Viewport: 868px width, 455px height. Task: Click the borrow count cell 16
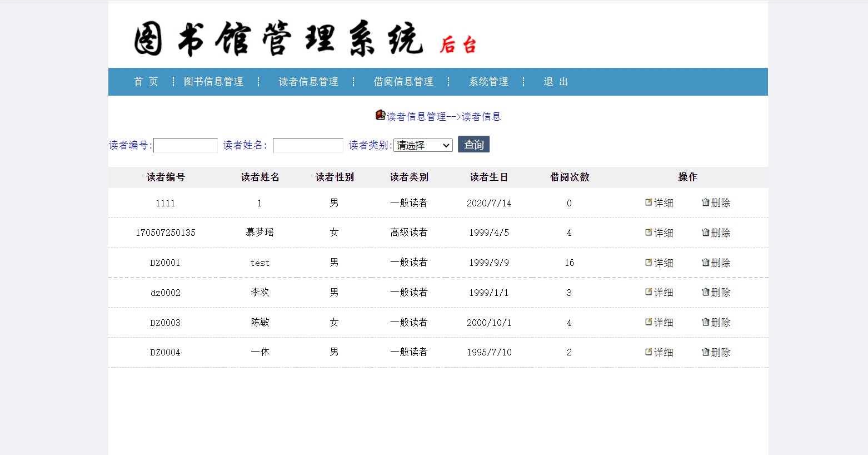(570, 263)
